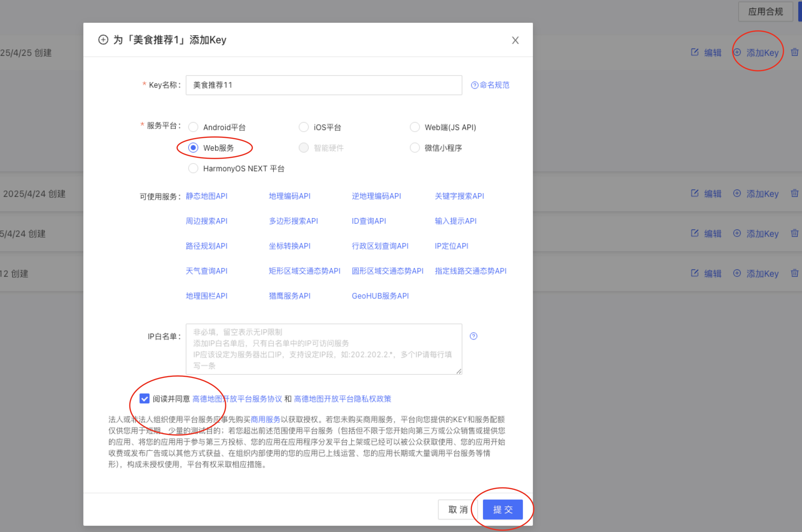Click into the Key name input field
802x532 pixels.
323,85
